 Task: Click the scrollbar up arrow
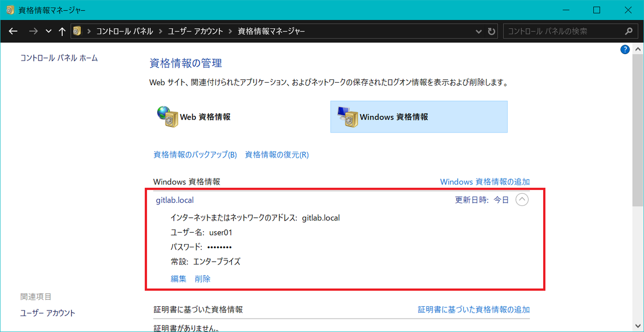coord(638,48)
